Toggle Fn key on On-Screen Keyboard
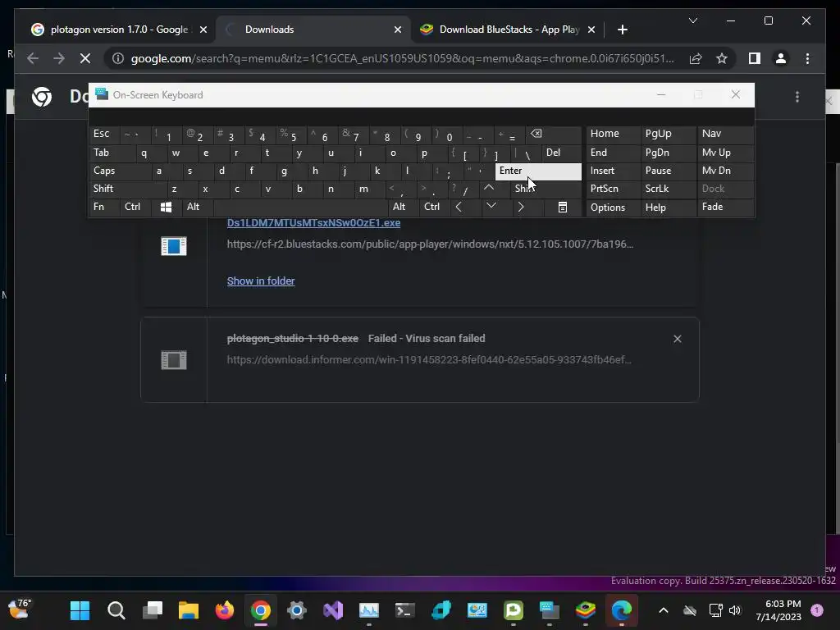840x630 pixels. click(x=104, y=207)
